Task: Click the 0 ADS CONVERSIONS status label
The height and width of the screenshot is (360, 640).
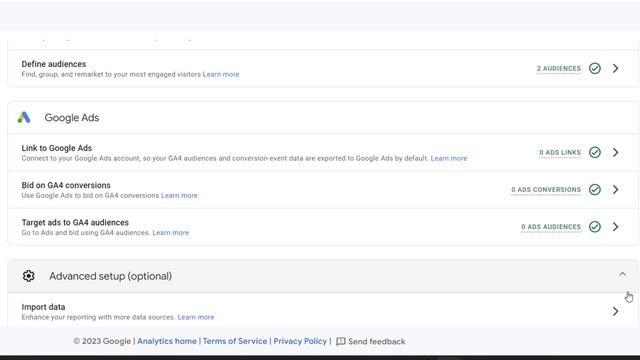Action: [x=546, y=190]
